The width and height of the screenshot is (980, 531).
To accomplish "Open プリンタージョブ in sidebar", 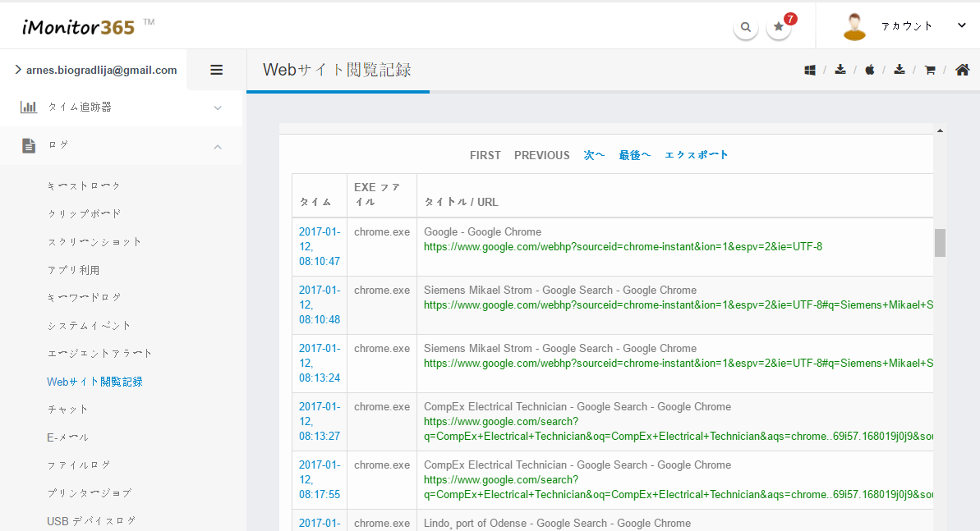I will point(90,493).
